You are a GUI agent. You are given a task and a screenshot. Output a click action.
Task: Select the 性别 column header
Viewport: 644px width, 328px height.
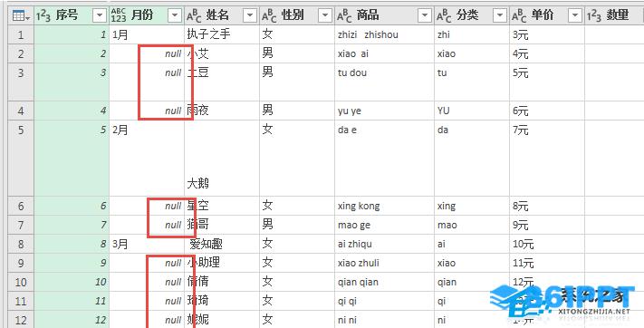point(297,15)
